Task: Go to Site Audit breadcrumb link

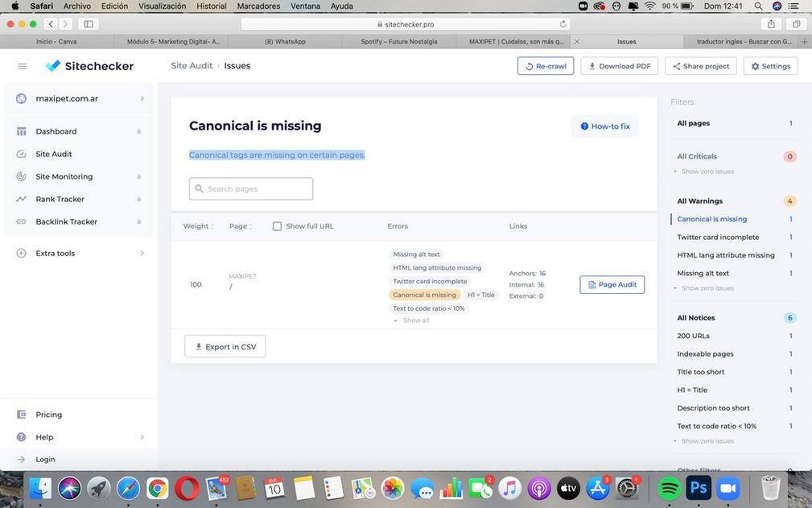Action: point(192,66)
